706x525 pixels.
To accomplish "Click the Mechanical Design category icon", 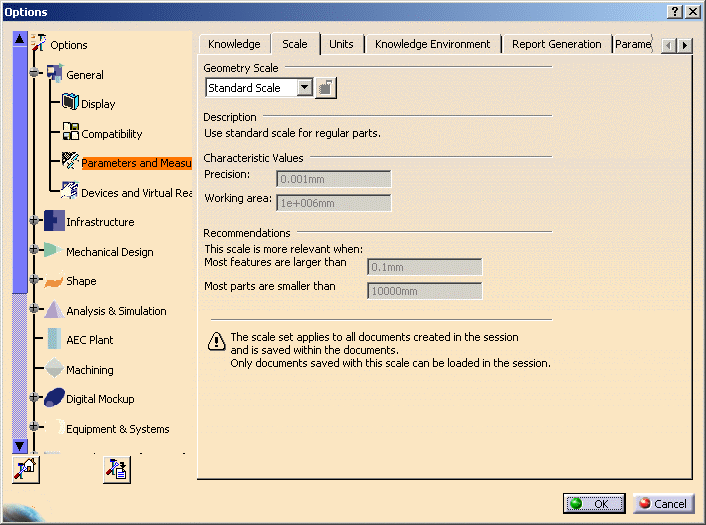I will (54, 251).
